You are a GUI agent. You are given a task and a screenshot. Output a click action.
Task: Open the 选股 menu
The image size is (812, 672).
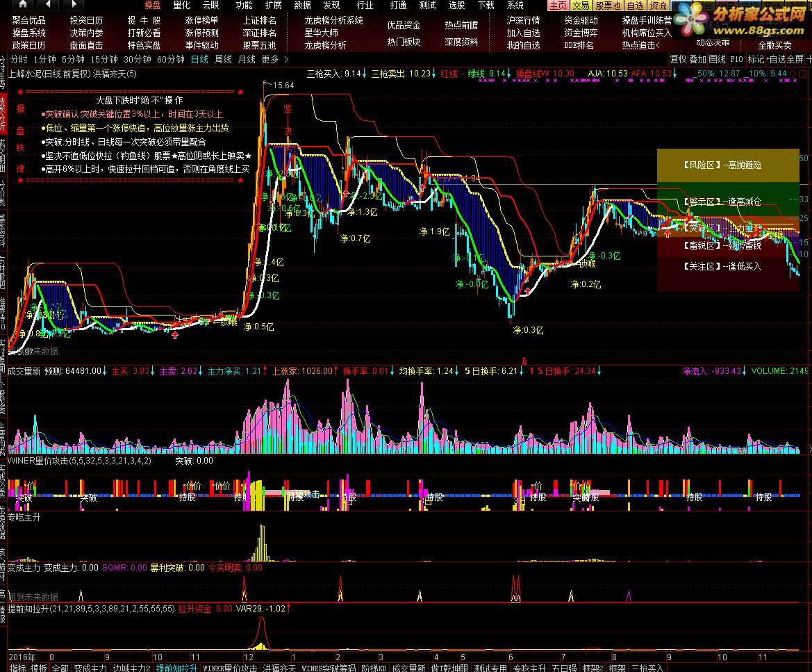(x=456, y=5)
